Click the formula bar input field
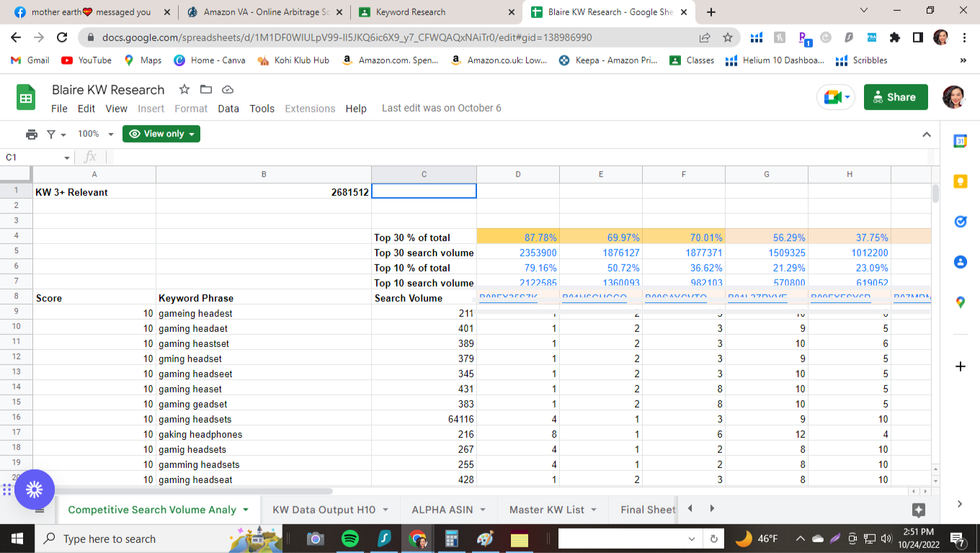 tap(519, 157)
